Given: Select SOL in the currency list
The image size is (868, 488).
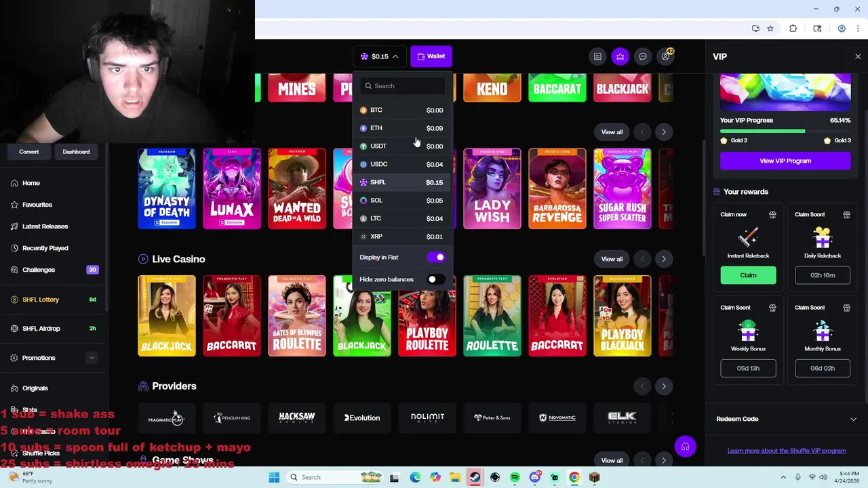Looking at the screenshot, I should click(401, 201).
